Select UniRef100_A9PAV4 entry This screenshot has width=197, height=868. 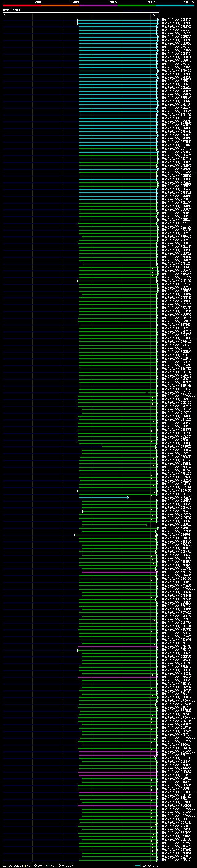point(177,91)
